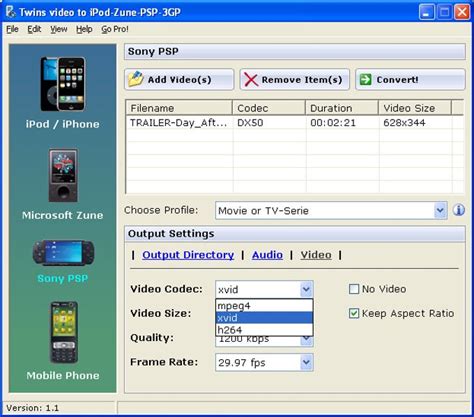The width and height of the screenshot is (474, 417).
Task: Switch to the Audio settings tab
Action: coord(267,255)
